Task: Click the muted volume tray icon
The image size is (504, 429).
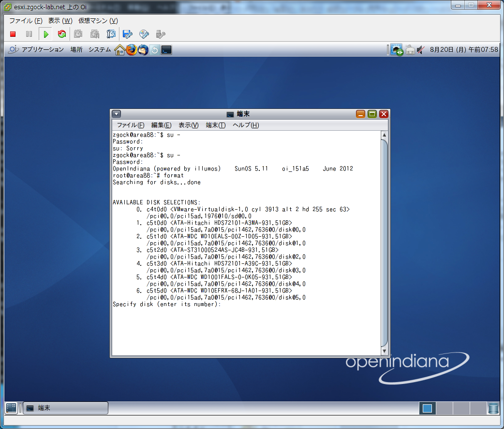Action: point(421,50)
